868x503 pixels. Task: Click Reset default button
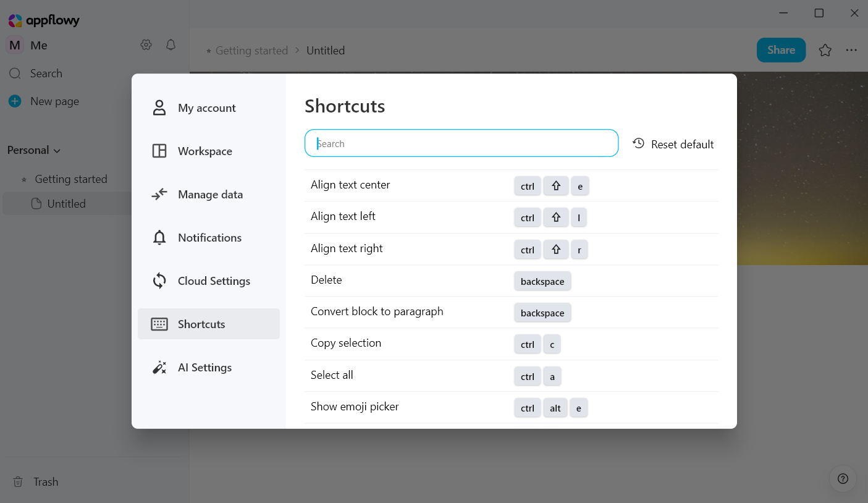tap(673, 144)
